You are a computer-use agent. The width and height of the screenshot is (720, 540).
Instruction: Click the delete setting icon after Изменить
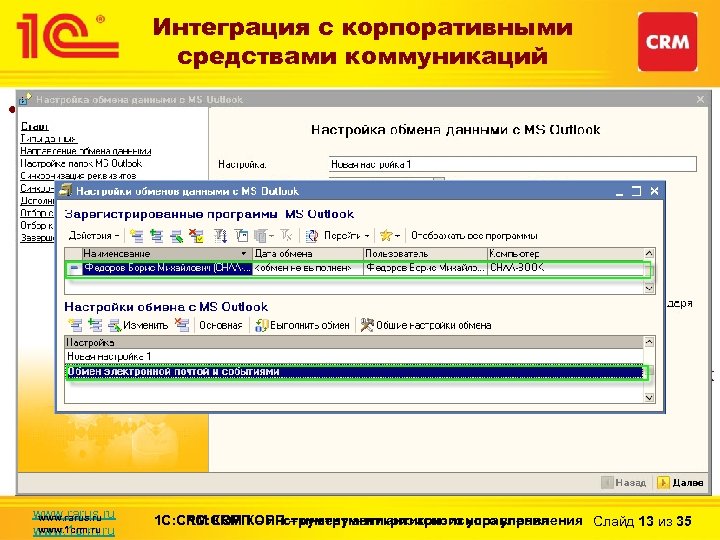(182, 325)
